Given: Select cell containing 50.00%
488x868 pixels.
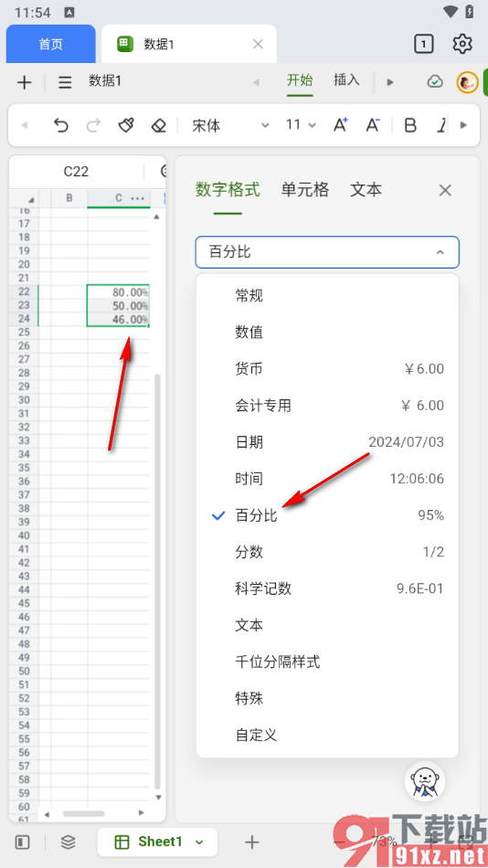Looking at the screenshot, I should pyautogui.click(x=118, y=306).
